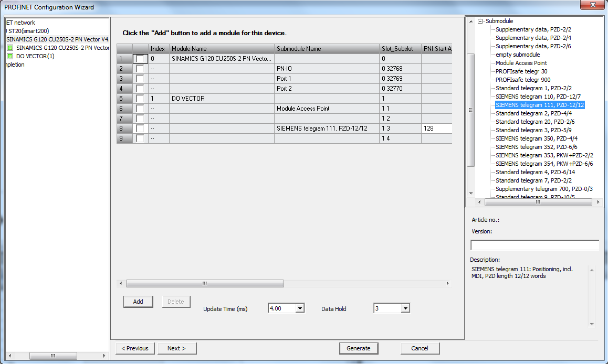Click the module table scroll-left arrow
The width and height of the screenshot is (608, 364).
click(x=121, y=283)
